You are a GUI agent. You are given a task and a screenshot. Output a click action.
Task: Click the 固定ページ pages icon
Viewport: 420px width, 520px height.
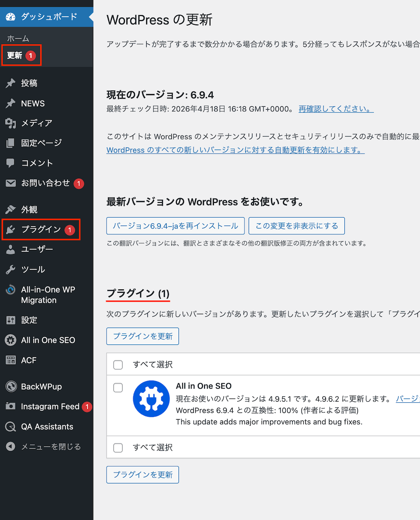pos(10,143)
